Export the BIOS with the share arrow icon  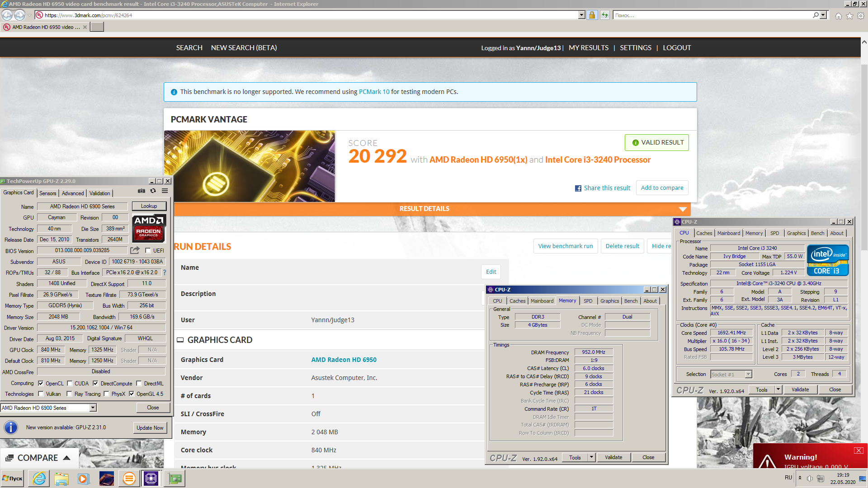[x=135, y=250]
